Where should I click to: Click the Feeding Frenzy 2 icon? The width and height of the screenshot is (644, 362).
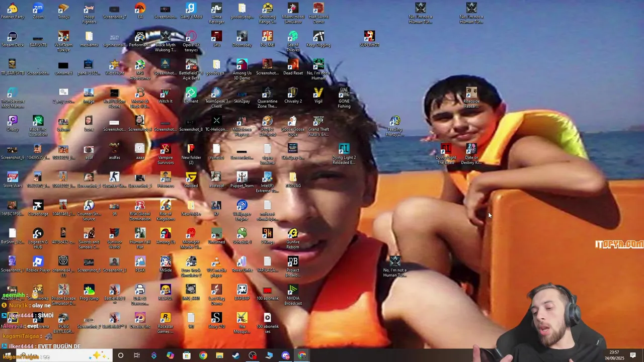point(395,126)
